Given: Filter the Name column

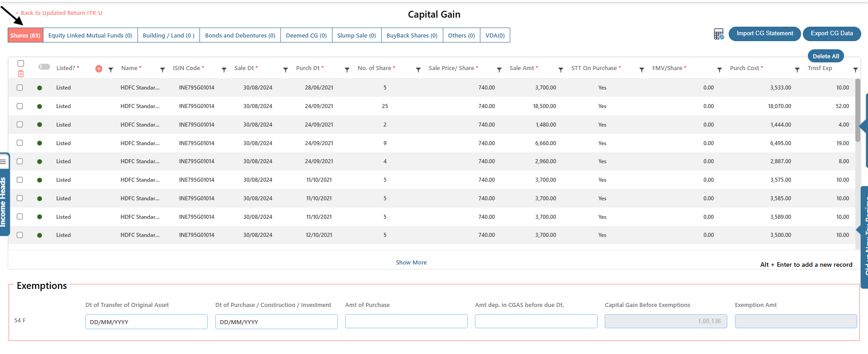Looking at the screenshot, I should tap(162, 70).
